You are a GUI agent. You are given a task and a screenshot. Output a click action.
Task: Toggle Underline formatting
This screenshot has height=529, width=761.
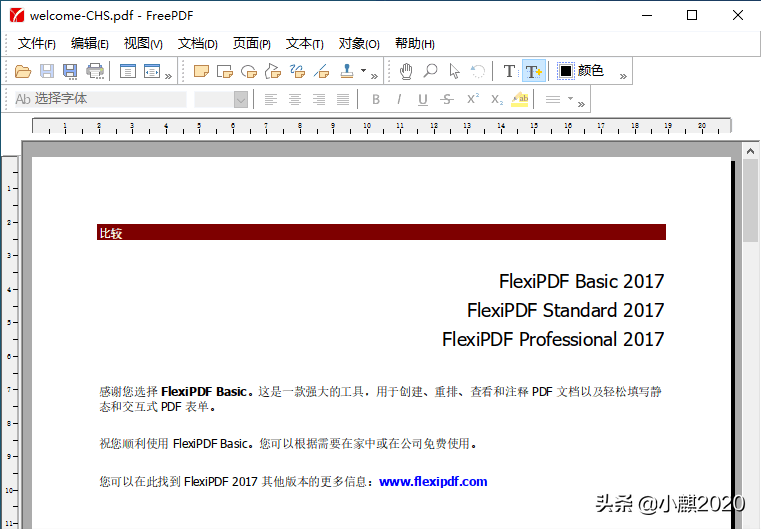click(423, 99)
